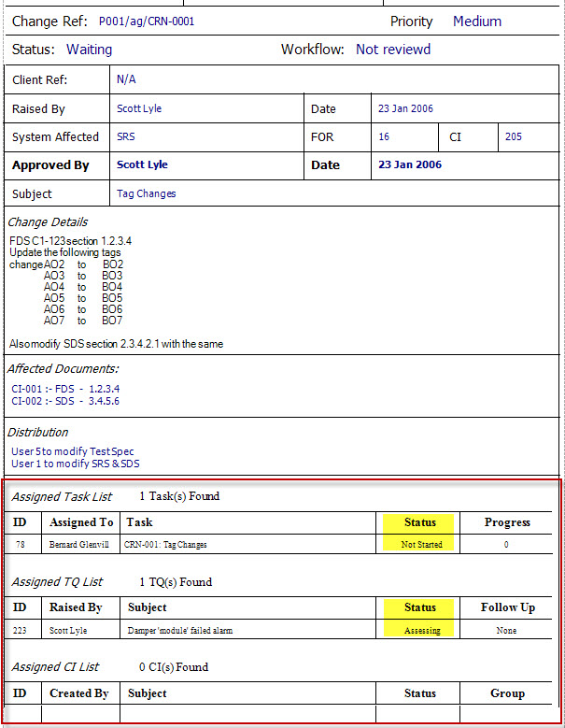Click the yellow Not Started status cell
The image size is (565, 728).
(x=421, y=544)
